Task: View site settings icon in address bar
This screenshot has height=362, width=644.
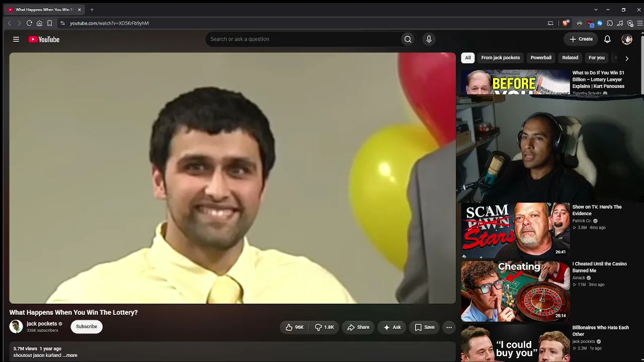Action: pyautogui.click(x=62, y=23)
